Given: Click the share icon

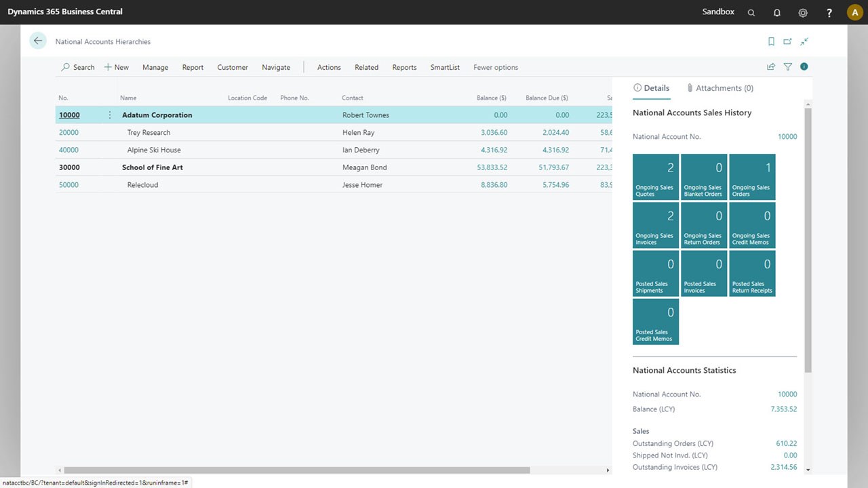Looking at the screenshot, I should (x=771, y=66).
